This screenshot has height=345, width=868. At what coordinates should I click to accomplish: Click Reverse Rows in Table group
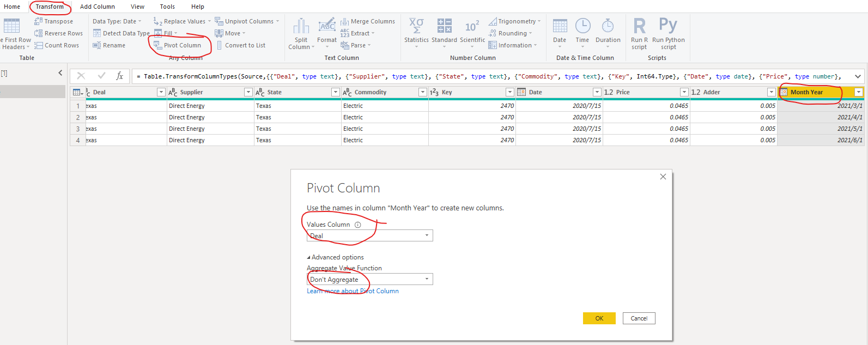58,33
